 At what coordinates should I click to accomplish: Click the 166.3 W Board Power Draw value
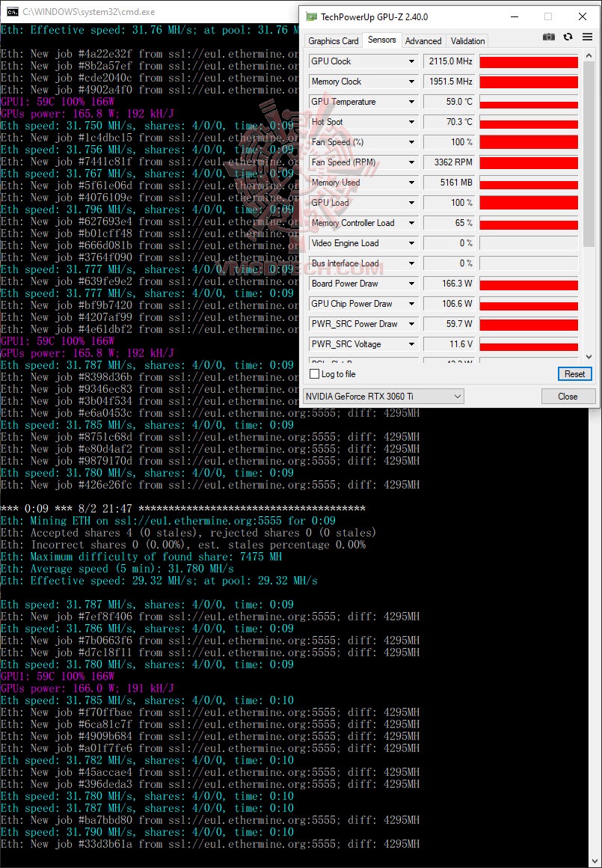[x=448, y=284]
